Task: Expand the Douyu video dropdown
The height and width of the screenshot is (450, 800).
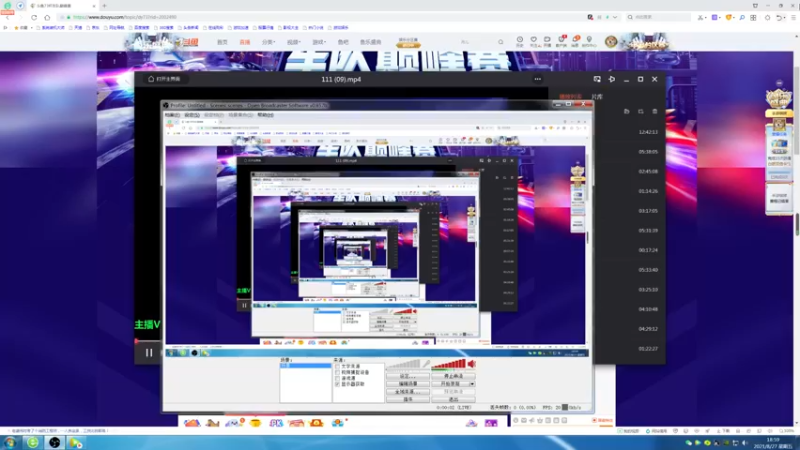Action: point(294,42)
